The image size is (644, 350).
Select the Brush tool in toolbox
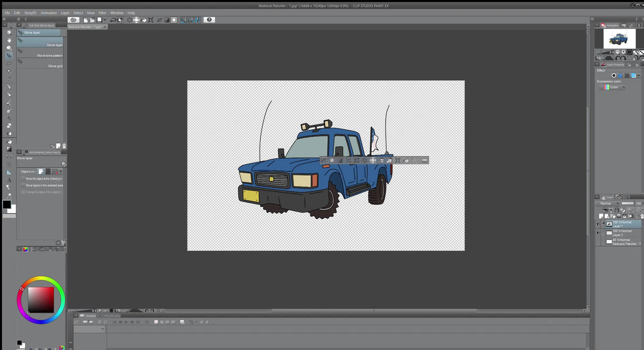[9, 103]
